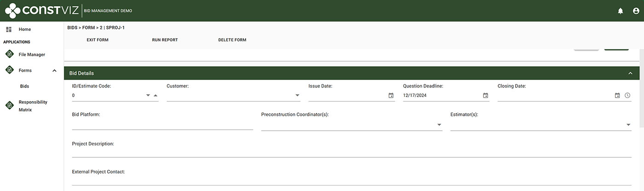Open the Estimator(s) dropdown list
This screenshot has height=191, width=644.
pos(628,125)
